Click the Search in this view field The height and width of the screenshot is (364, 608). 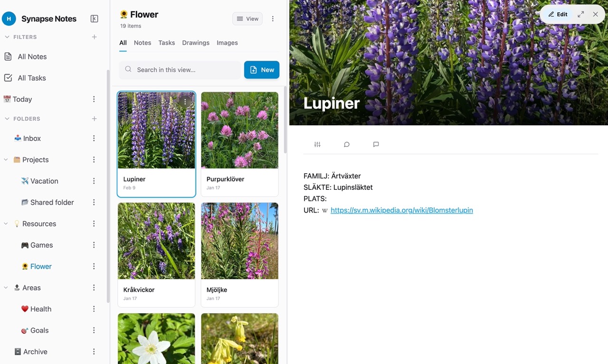pyautogui.click(x=180, y=70)
